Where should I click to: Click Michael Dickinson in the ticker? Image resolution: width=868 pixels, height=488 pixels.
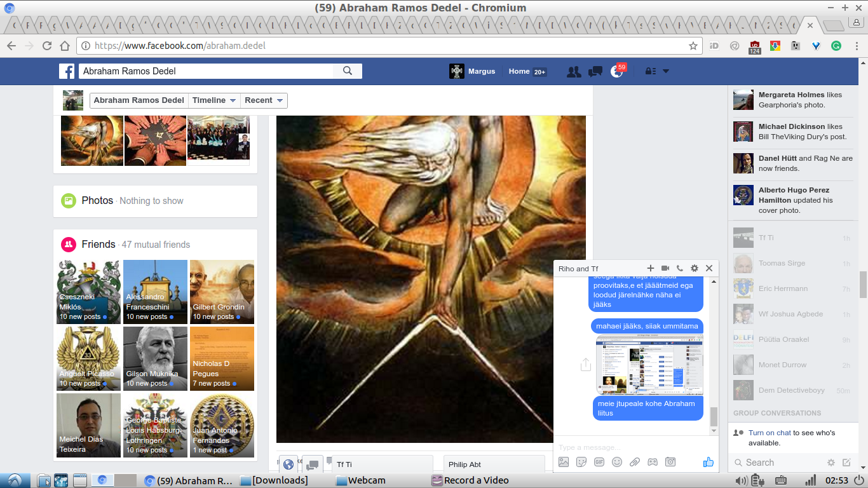[x=792, y=126]
